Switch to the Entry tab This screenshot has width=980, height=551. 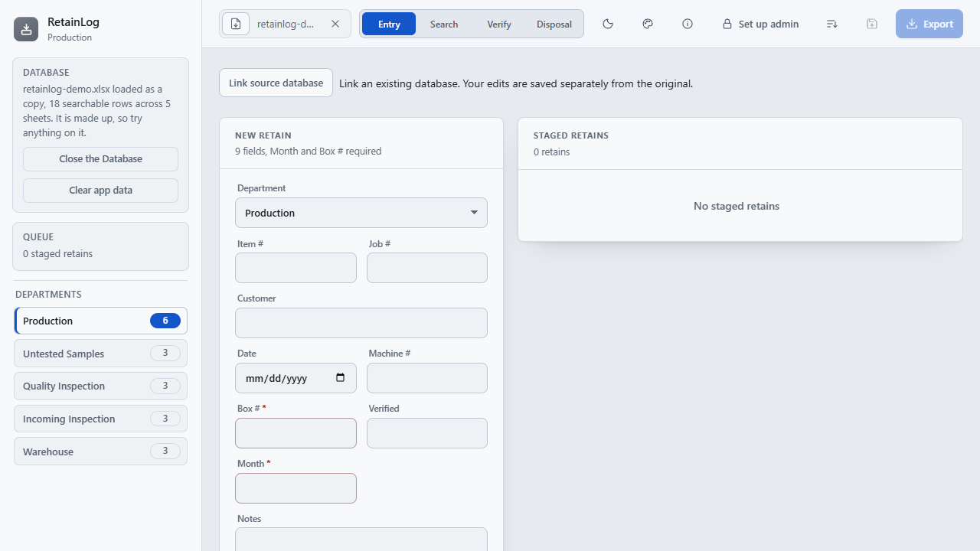pos(389,24)
